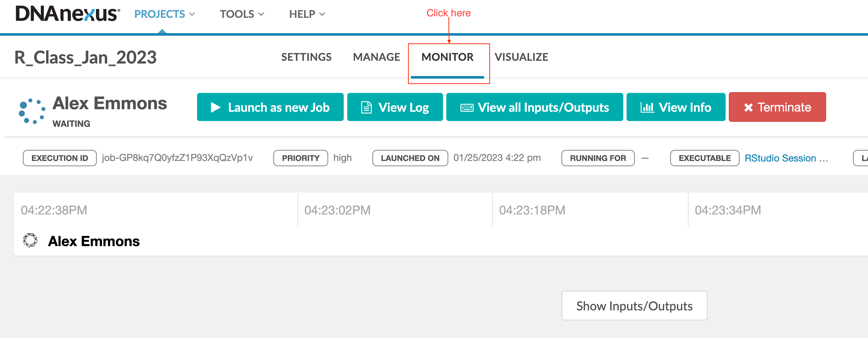The image size is (868, 338).
Task: Click the document icon on View Log
Action: 366,108
